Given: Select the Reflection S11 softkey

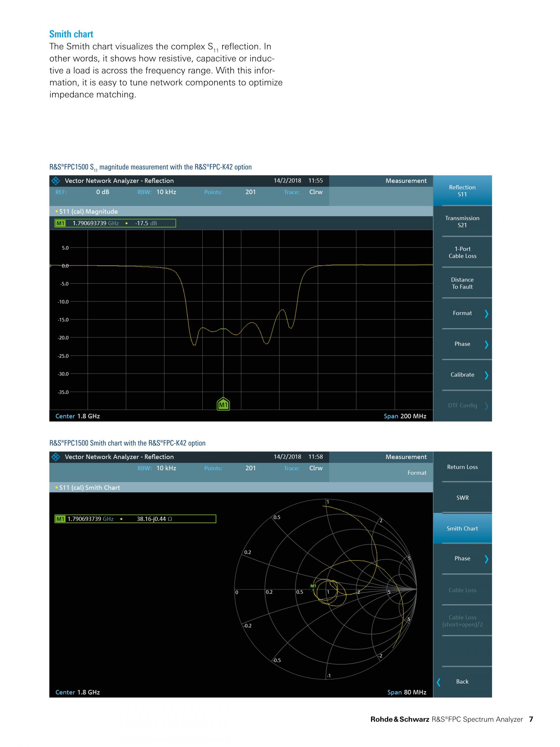Looking at the screenshot, I should [462, 191].
